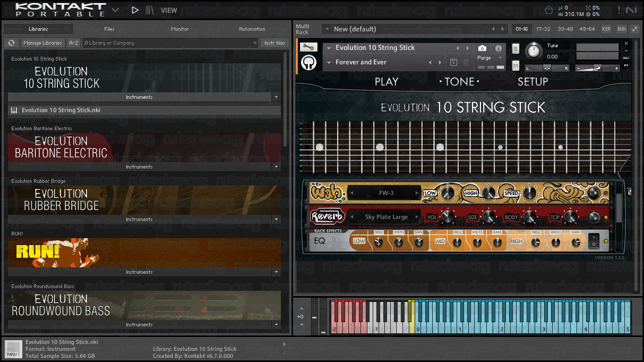Open the shop basket icon
Screen dimensions: 644x362
coord(548,10)
